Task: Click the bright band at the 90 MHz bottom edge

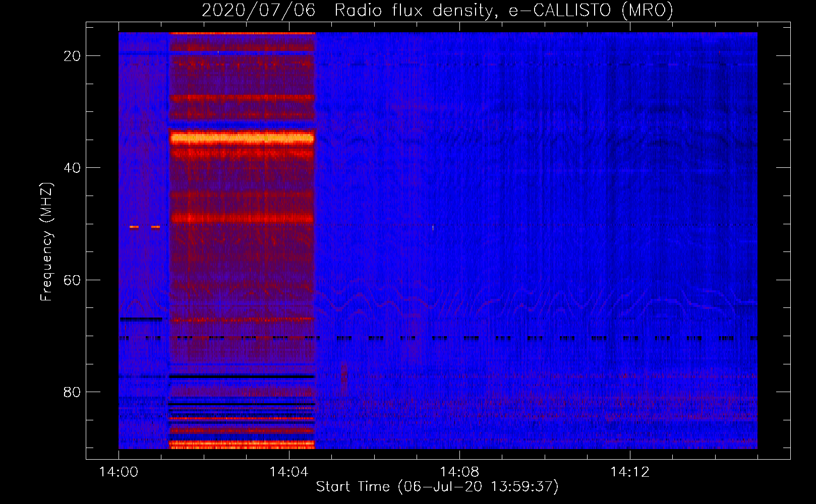Action: click(x=242, y=445)
